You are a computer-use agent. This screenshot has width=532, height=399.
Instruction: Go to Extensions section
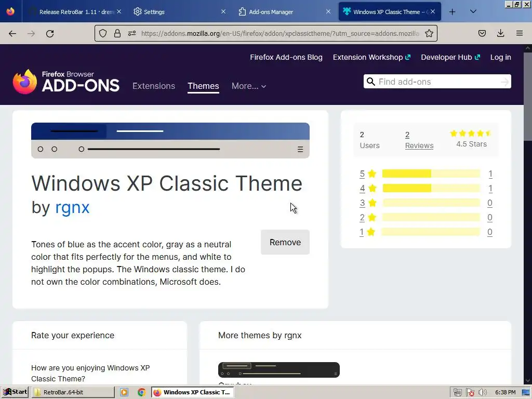coord(154,86)
